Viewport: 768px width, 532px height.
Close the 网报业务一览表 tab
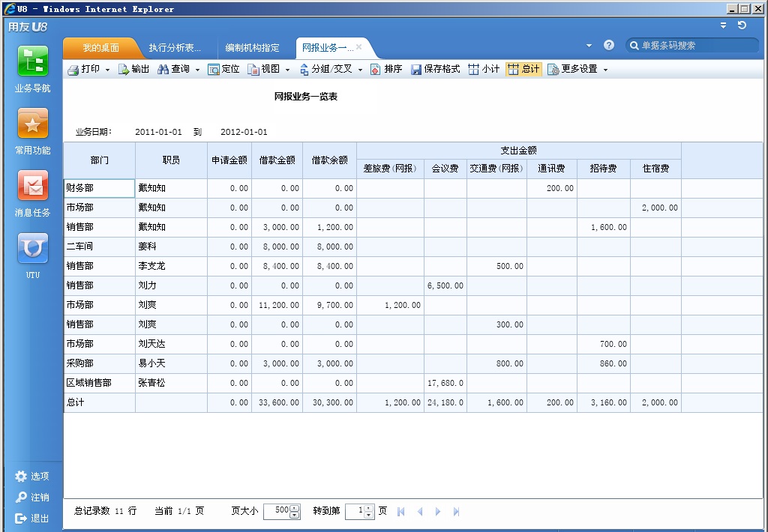pos(359,46)
